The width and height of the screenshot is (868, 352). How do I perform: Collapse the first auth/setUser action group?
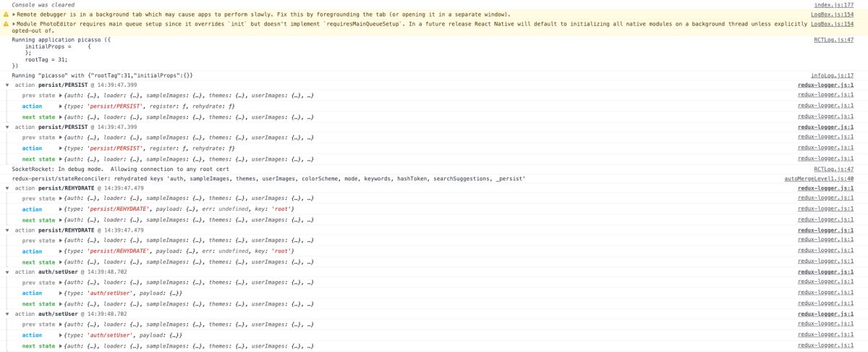click(7, 272)
